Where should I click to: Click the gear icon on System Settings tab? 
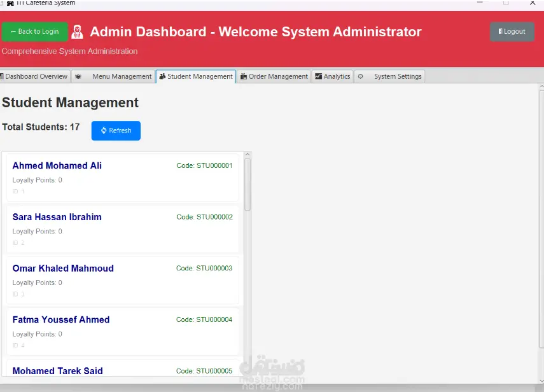[x=361, y=76]
